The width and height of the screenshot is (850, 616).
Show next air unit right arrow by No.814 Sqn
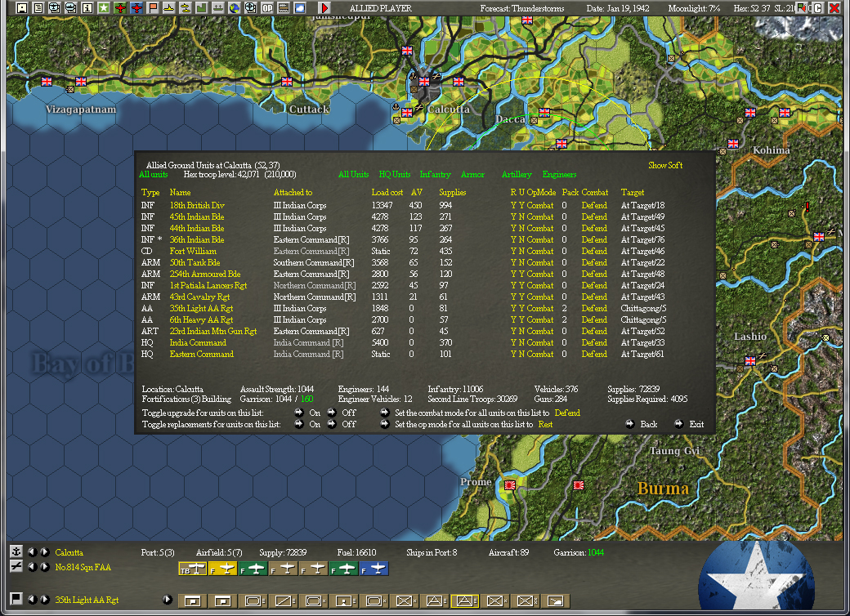coord(45,567)
